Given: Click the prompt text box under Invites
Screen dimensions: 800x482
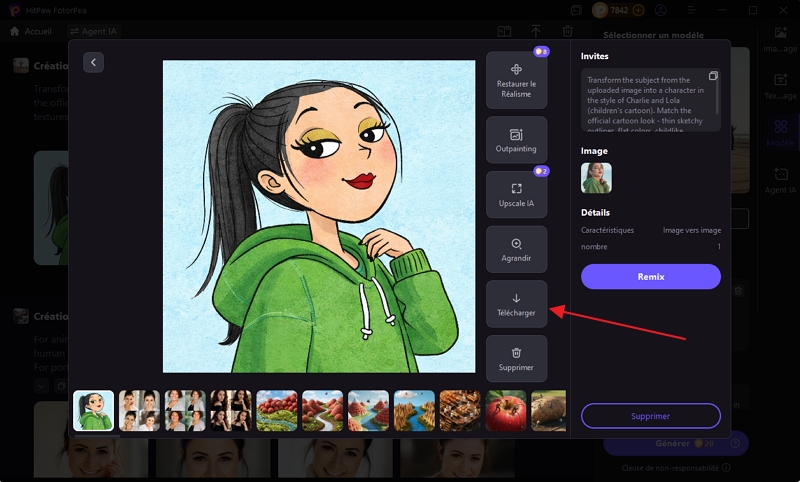Looking at the screenshot, I should click(x=651, y=100).
